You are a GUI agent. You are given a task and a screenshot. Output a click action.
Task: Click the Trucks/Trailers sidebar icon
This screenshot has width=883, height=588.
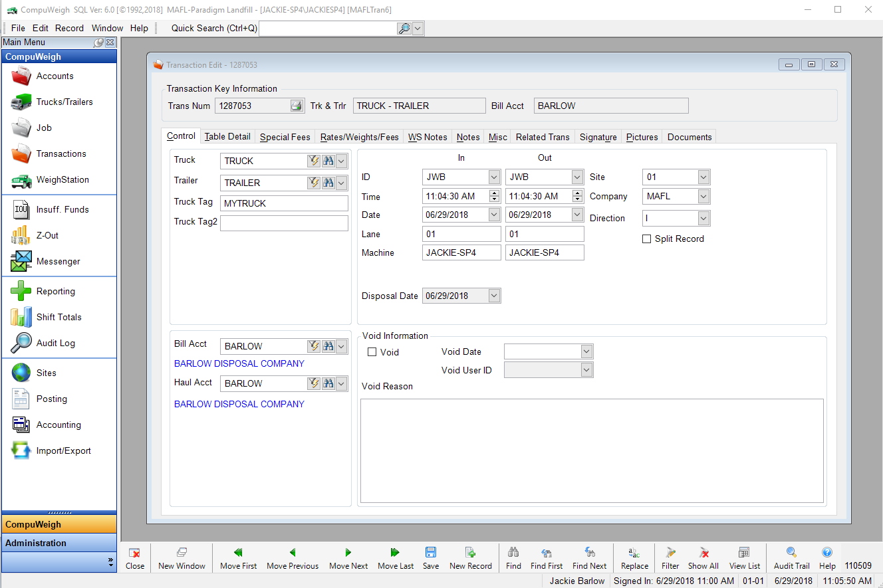point(21,102)
